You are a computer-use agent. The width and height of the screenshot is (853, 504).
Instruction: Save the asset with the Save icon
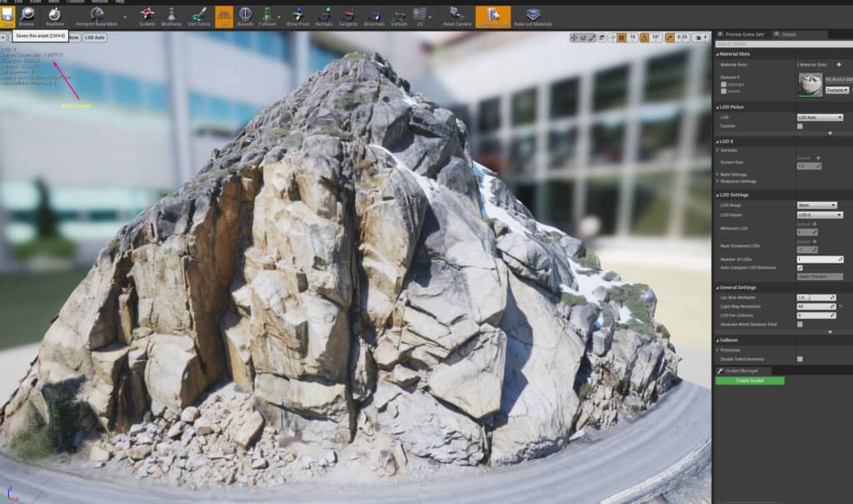7,17
